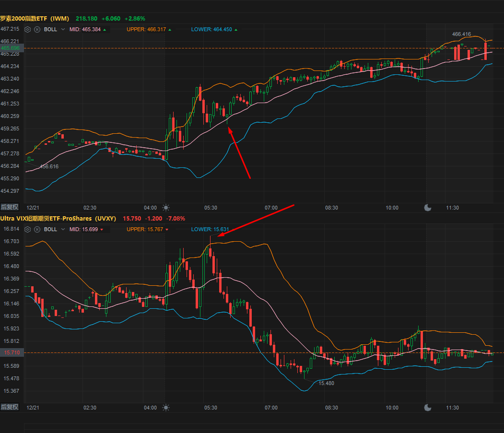This screenshot has height=433, width=504.
Task: Toggle the LOWER: 15.631 band indicator
Action: click(x=210, y=229)
